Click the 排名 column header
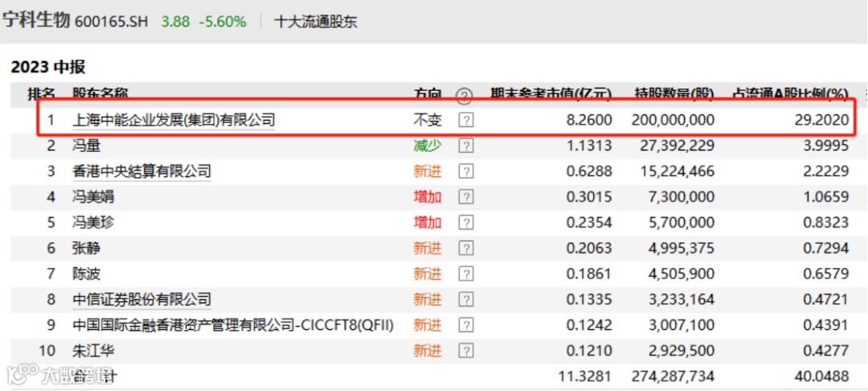868x391 pixels. [x=42, y=93]
